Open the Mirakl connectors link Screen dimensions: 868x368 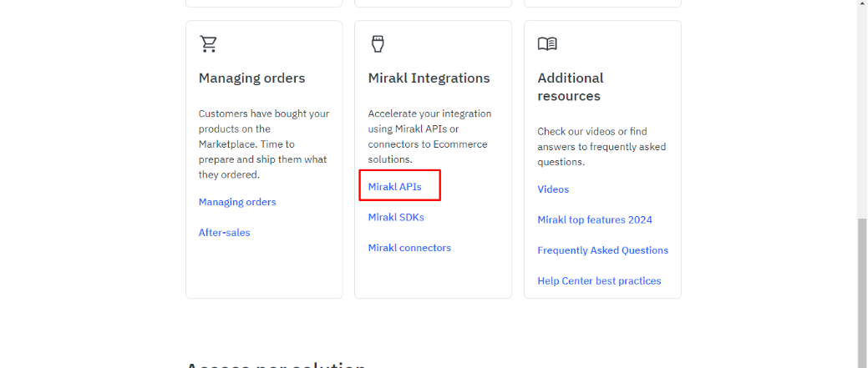409,248
